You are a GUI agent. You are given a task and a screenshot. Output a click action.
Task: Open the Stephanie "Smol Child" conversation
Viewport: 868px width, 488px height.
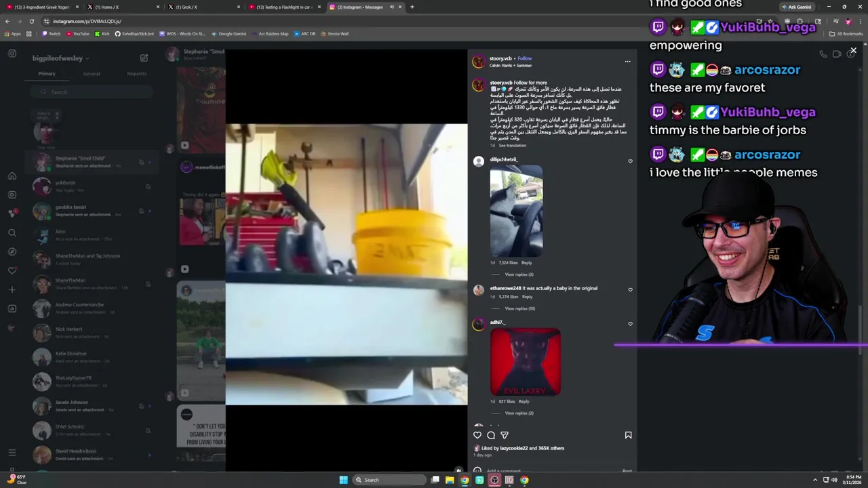(92, 162)
